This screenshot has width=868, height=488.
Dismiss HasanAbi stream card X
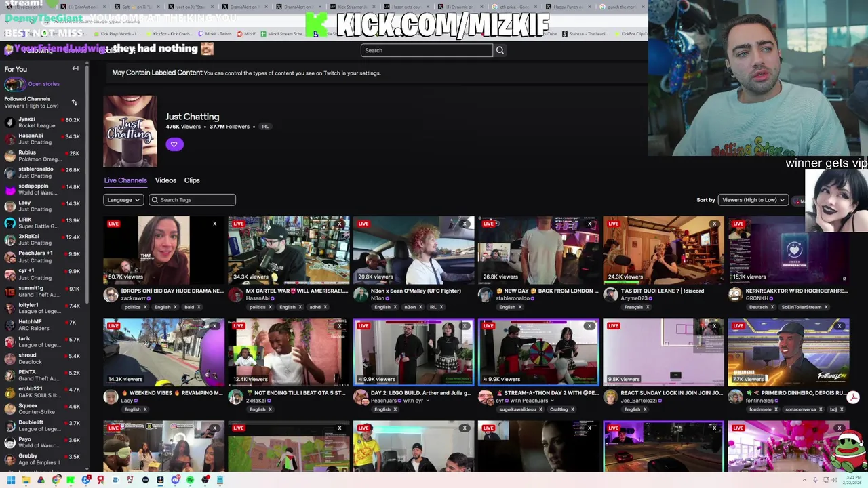[340, 224]
